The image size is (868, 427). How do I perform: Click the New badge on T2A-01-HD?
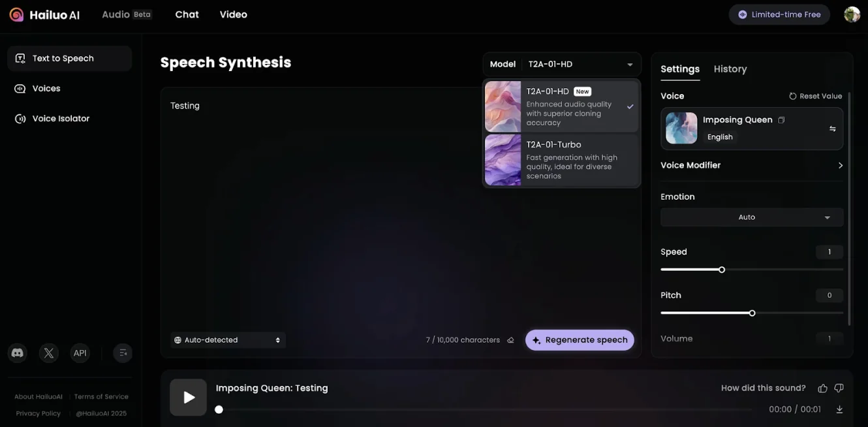pyautogui.click(x=582, y=91)
